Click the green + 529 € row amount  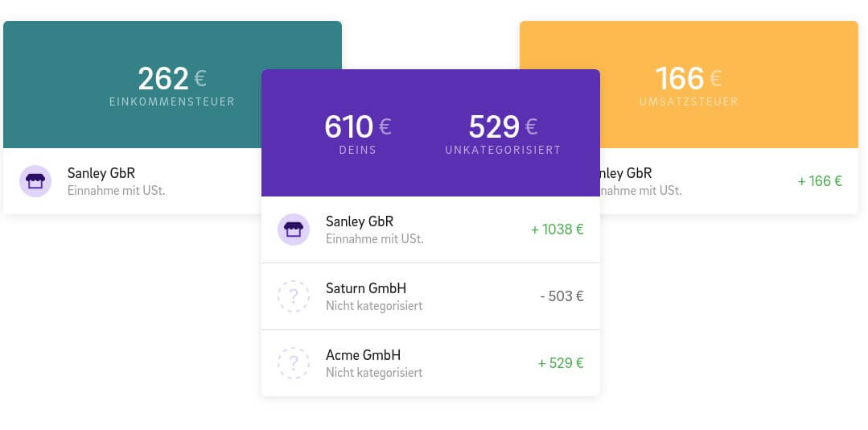(561, 363)
